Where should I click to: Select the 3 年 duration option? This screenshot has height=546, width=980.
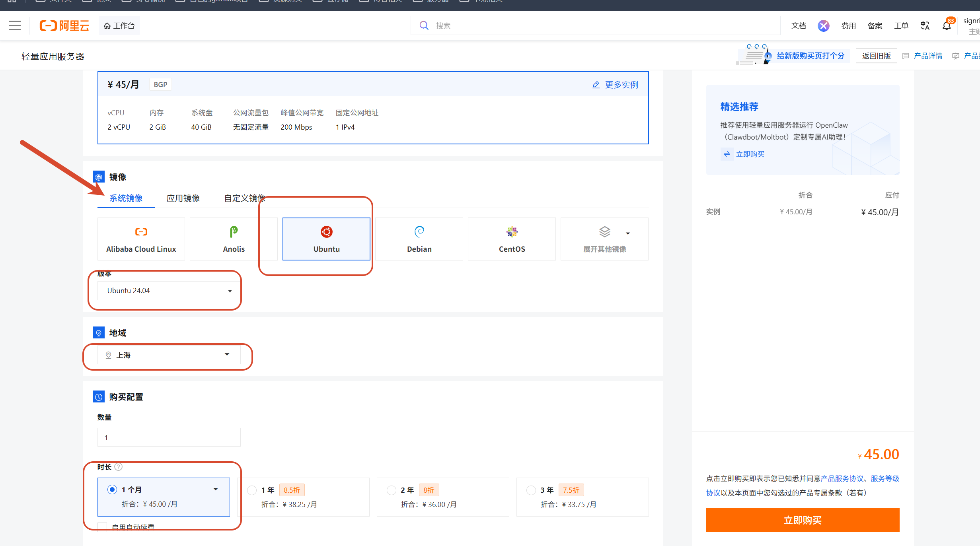(583, 497)
